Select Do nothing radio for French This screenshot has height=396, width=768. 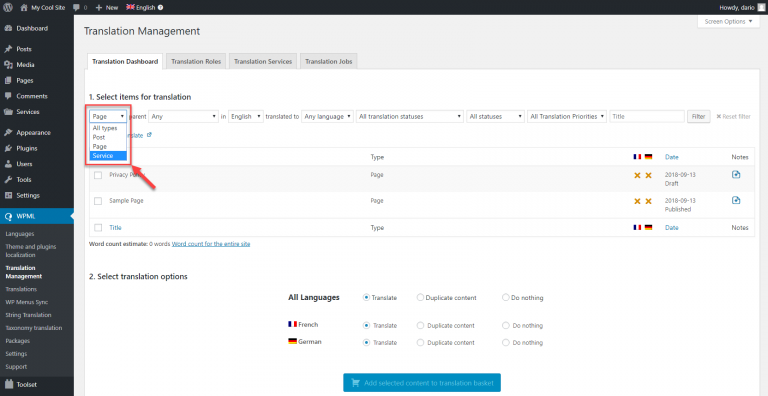click(505, 325)
